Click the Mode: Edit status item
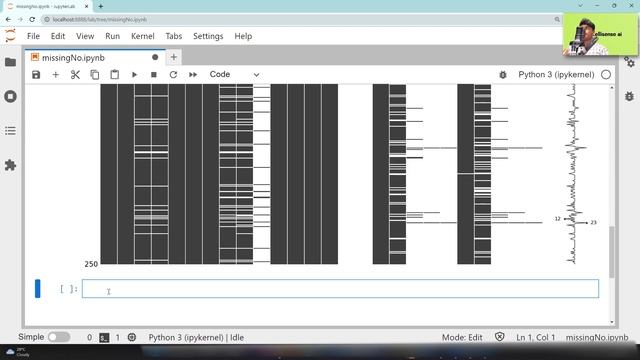Screen dimensions: 640x360 pyautogui.click(x=462, y=338)
